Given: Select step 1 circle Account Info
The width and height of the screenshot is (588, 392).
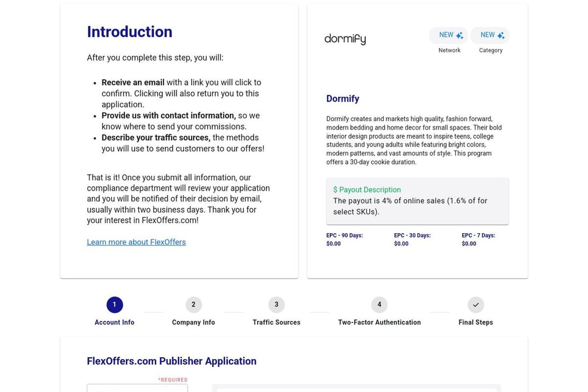Looking at the screenshot, I should pos(114,305).
